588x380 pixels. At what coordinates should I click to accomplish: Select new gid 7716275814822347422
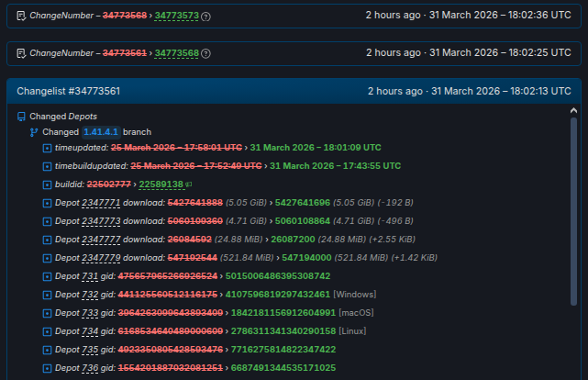(x=283, y=350)
